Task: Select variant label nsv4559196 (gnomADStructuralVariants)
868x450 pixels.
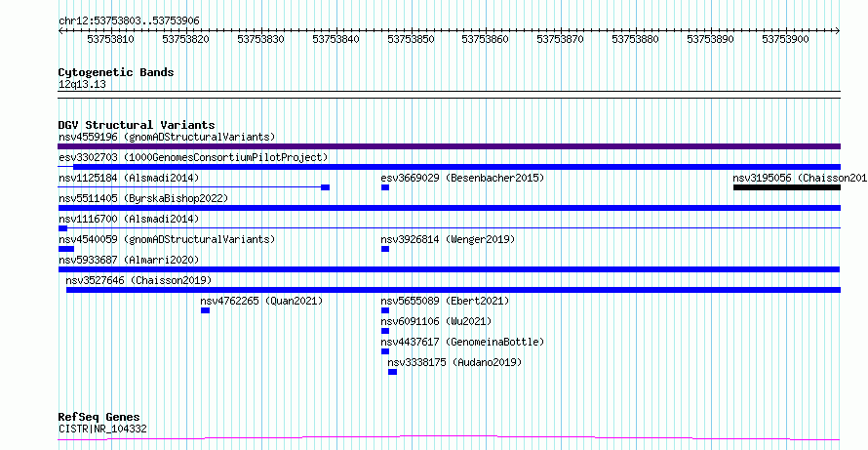Action: [167, 137]
